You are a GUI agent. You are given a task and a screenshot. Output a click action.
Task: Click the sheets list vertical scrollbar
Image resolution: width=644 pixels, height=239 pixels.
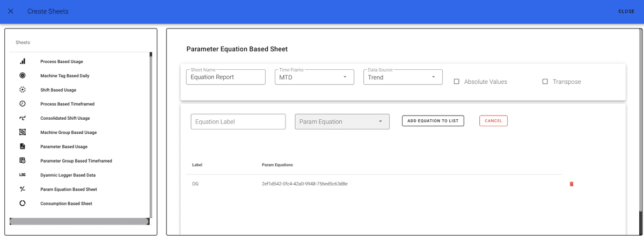click(151, 134)
